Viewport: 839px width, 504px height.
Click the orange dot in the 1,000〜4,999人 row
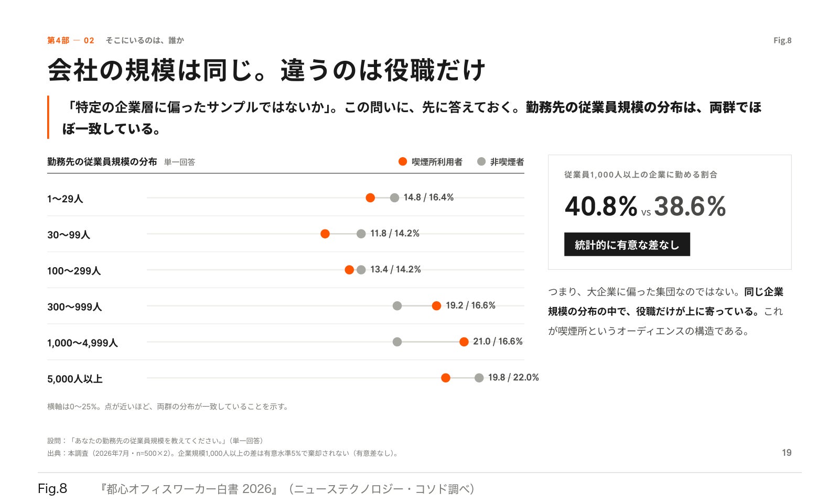[x=464, y=342]
